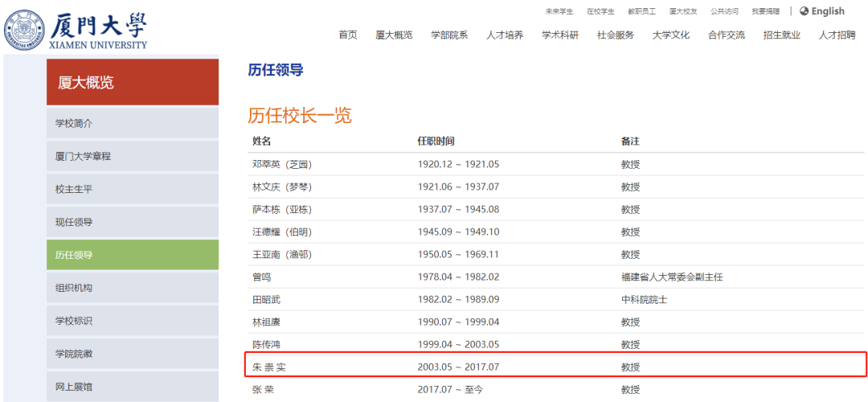Go to 首页 in main navigation
The width and height of the screenshot is (868, 402).
point(348,35)
